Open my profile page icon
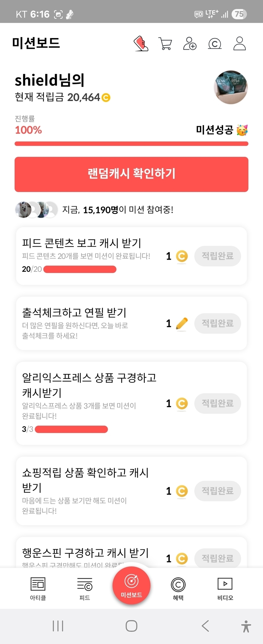Image resolution: width=263 pixels, height=644 pixels. coord(240,43)
